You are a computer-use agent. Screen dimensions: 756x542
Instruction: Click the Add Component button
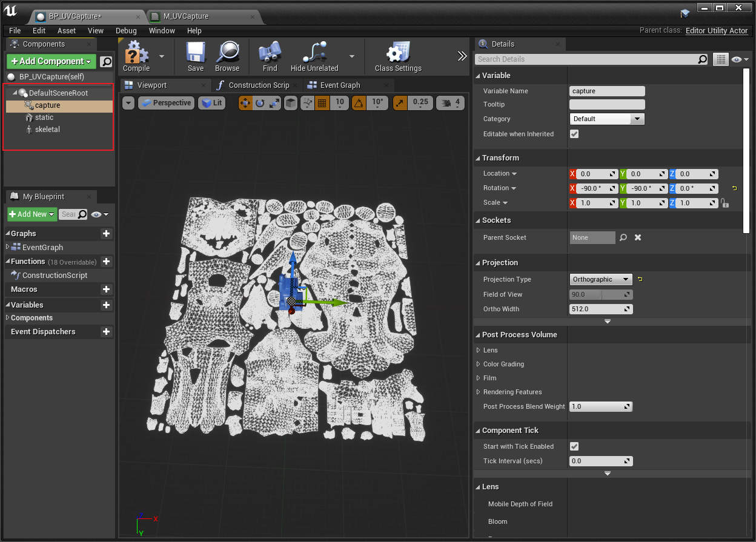(51, 61)
